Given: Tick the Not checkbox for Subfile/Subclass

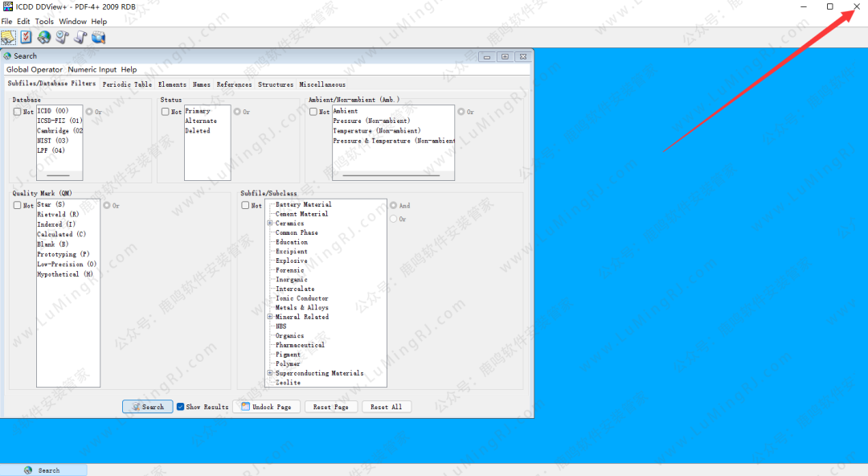Looking at the screenshot, I should [x=246, y=206].
